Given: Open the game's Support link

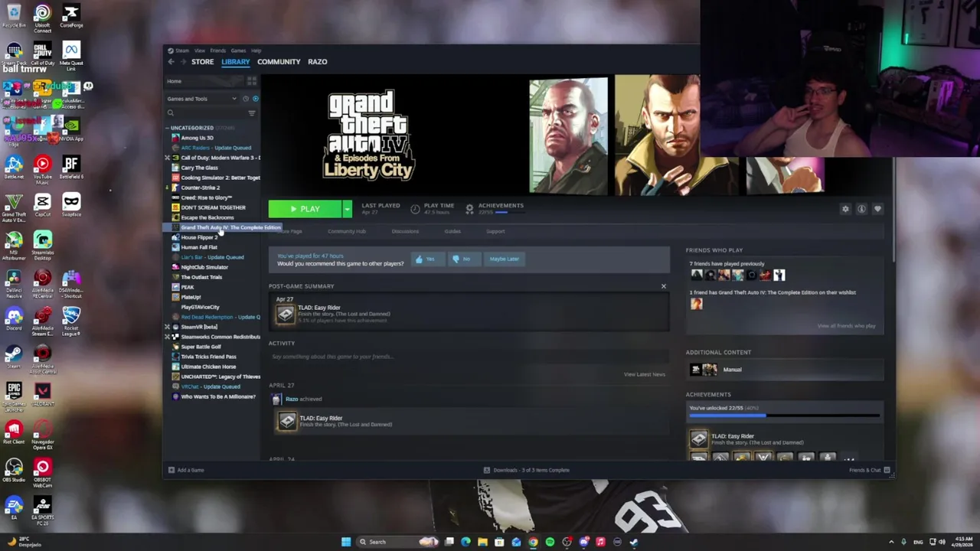Looking at the screenshot, I should point(495,231).
